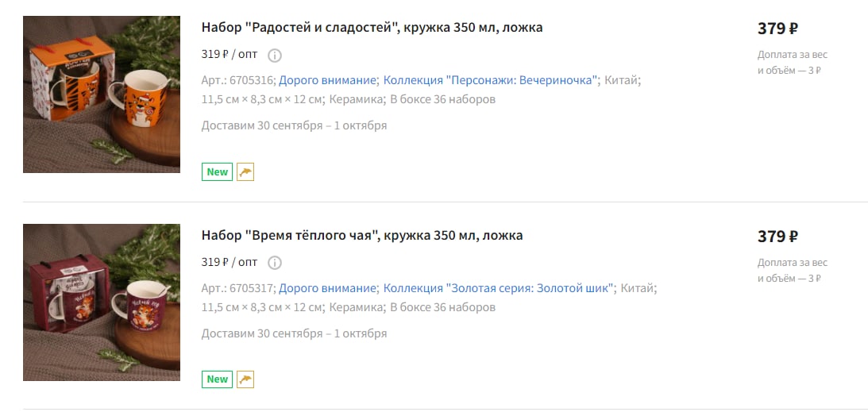Click Доплата за вес note beside Время тёплого чая set
The width and height of the screenshot is (868, 412).
[793, 271]
